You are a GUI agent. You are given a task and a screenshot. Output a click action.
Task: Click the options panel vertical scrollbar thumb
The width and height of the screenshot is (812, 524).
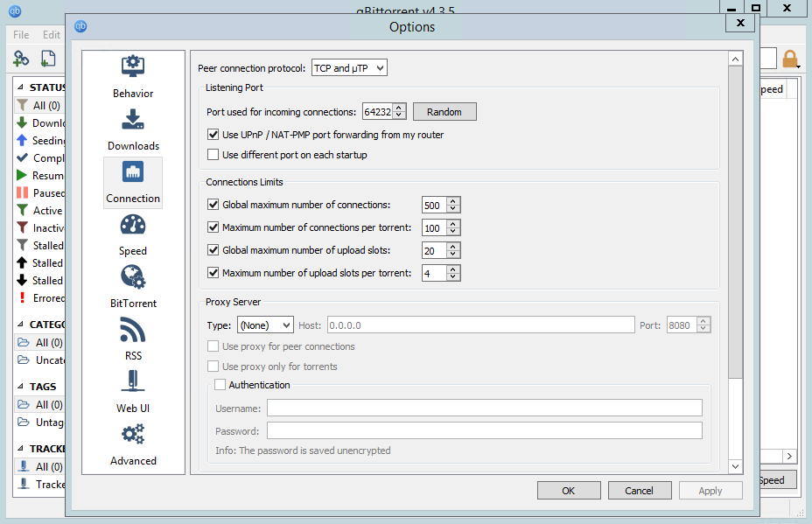coord(735,221)
